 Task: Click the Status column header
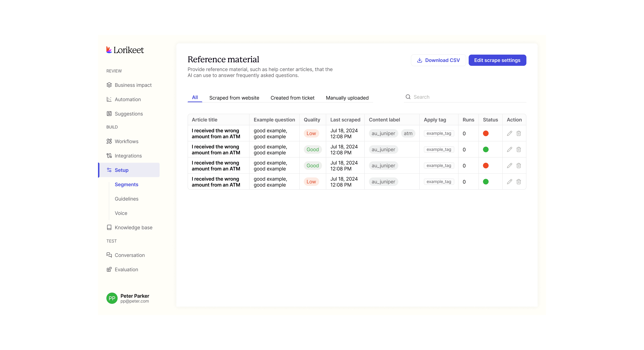490,120
